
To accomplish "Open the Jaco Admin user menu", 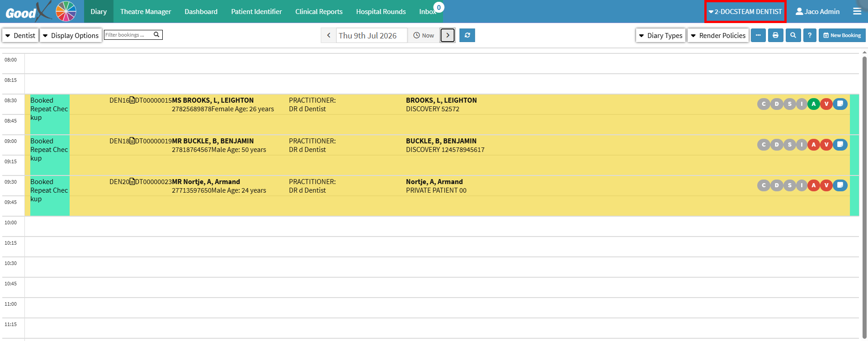I will (x=817, y=12).
